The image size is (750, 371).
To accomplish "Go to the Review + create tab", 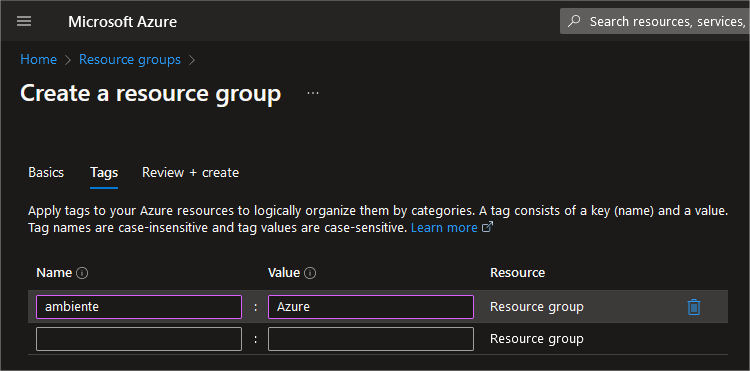I will click(190, 172).
